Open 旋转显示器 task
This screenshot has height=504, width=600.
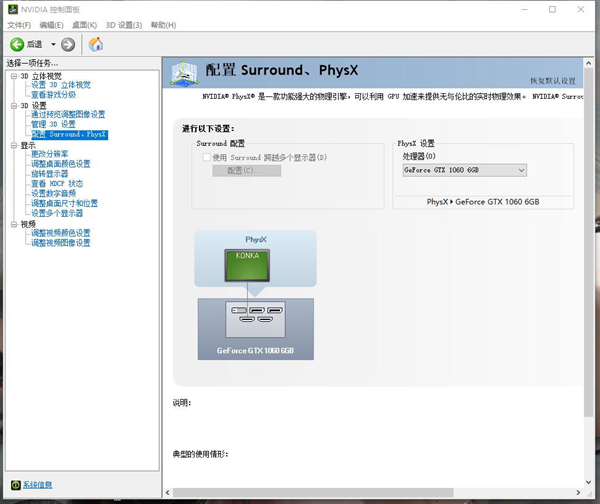50,174
